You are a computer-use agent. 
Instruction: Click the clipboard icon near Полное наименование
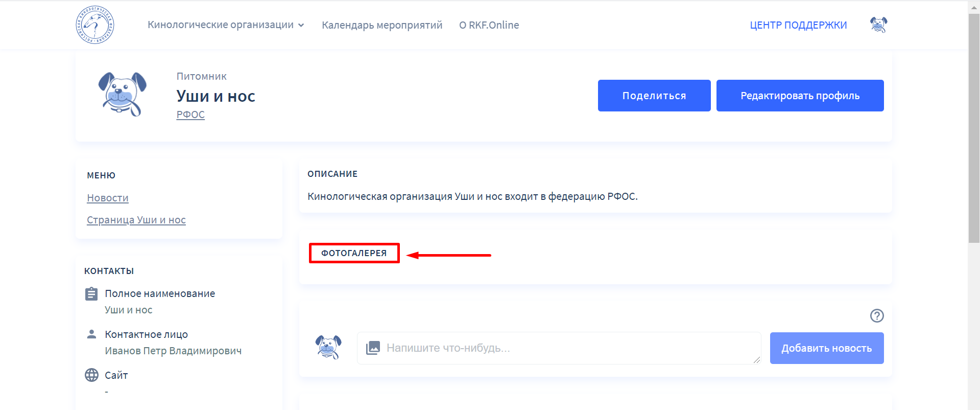click(91, 294)
